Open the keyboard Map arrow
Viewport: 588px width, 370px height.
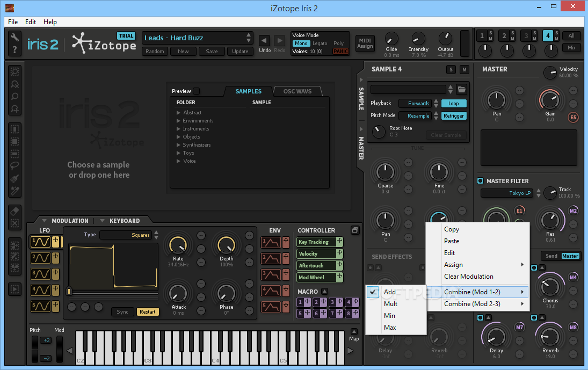354,331
